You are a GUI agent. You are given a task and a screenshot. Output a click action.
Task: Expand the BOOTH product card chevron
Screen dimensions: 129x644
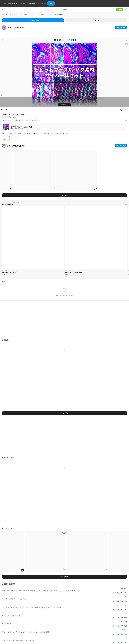coord(125,127)
